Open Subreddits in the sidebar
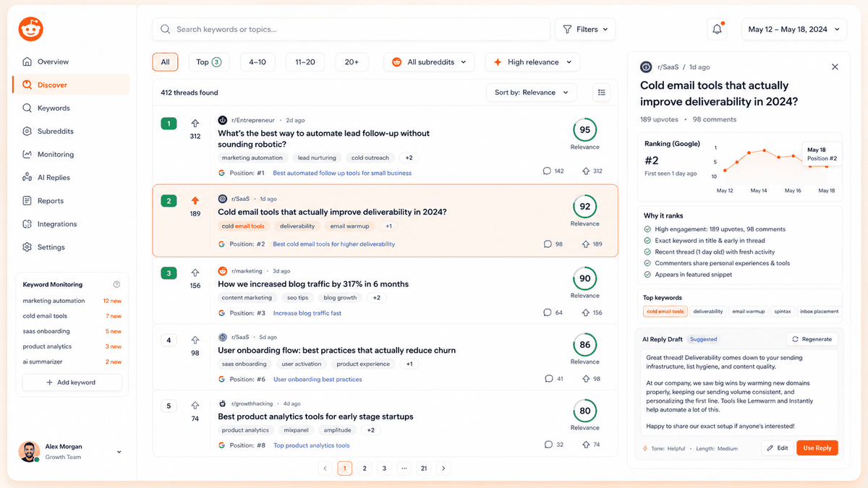The width and height of the screenshot is (868, 488). [x=71, y=131]
